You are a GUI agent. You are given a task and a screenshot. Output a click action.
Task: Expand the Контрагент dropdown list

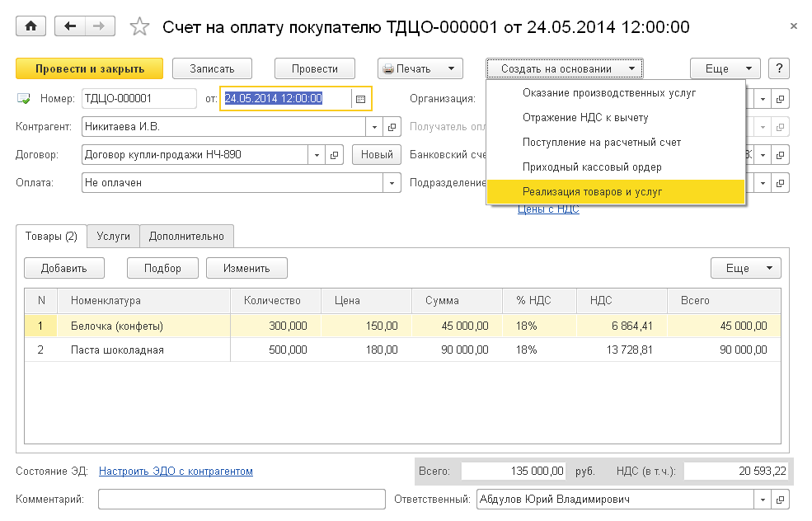[375, 127]
